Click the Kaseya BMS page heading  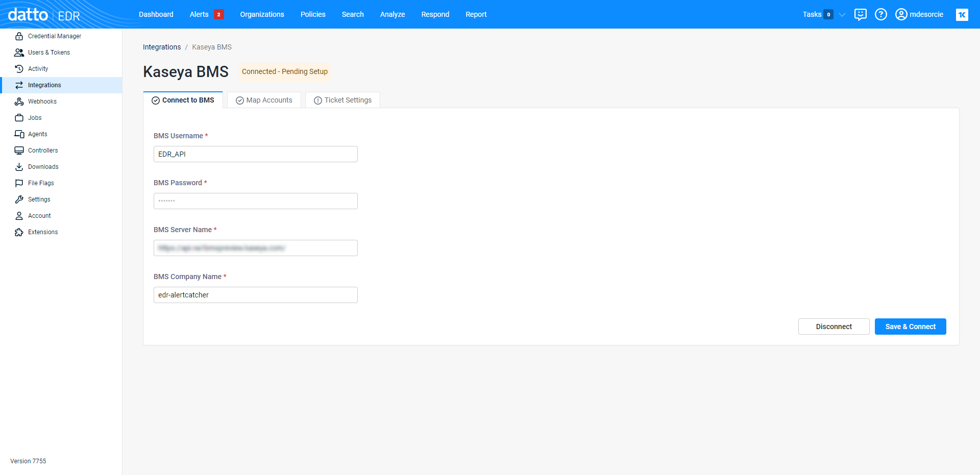point(186,72)
